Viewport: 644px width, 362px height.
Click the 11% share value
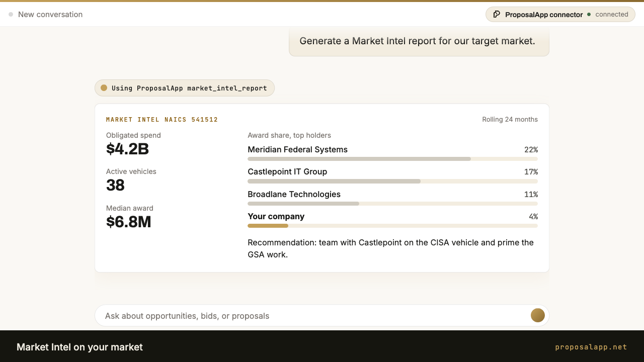pyautogui.click(x=531, y=195)
